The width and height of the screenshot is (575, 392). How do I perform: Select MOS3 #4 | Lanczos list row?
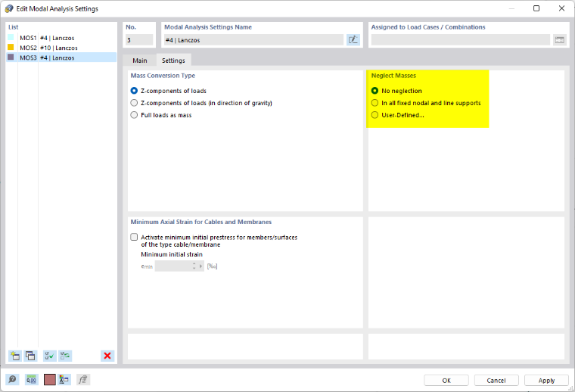pyautogui.click(x=61, y=58)
